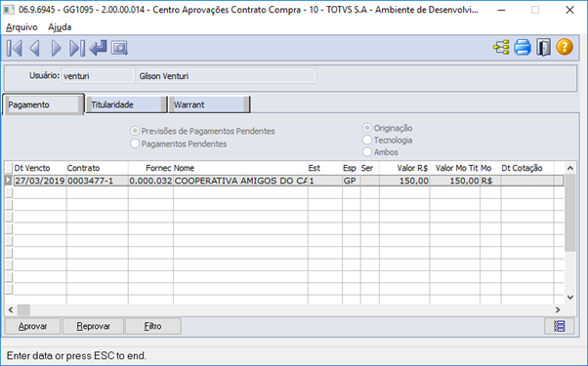Click the contract cell 0003477-1
This screenshot has height=366, width=588.
click(x=97, y=181)
